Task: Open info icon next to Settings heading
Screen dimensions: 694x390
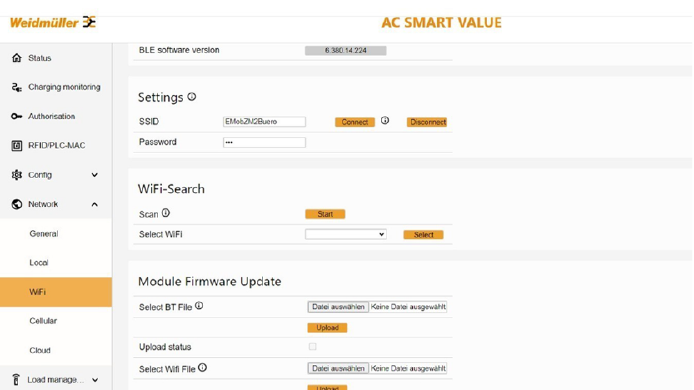Action: tap(192, 97)
